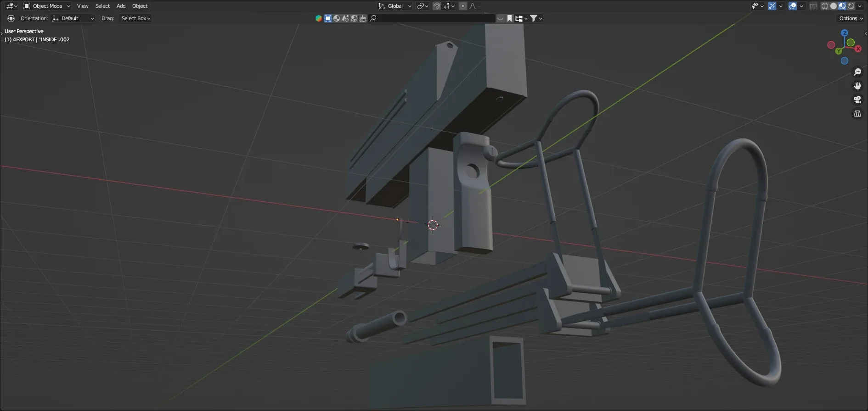The height and width of the screenshot is (411, 868).
Task: Click the negative X red circle on gizmo
Action: pyautogui.click(x=831, y=44)
